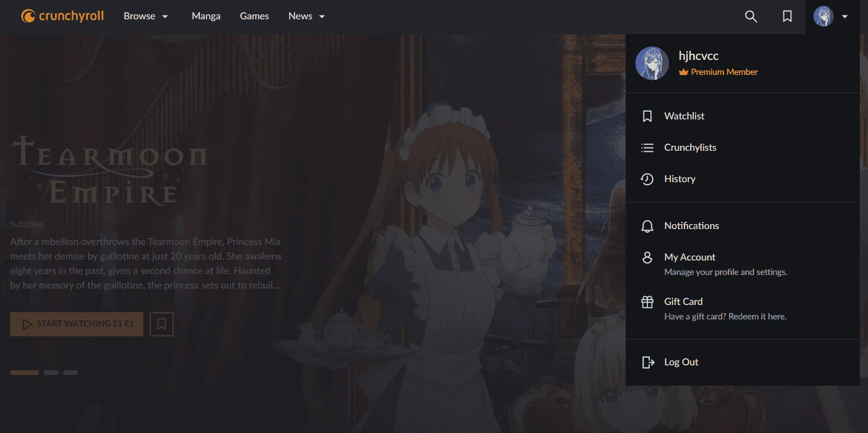Redeem a Gift Card
Screen dimensions: 868x433
pyautogui.click(x=742, y=308)
